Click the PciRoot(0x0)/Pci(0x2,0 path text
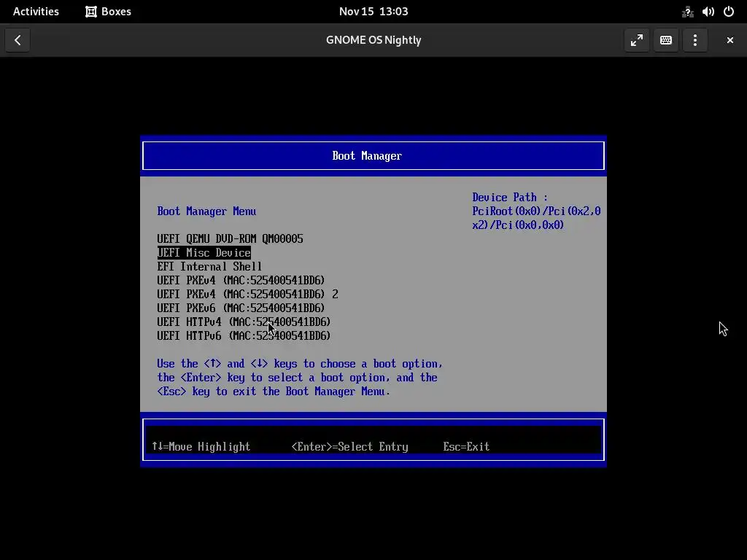The width and height of the screenshot is (747, 560). click(x=536, y=211)
